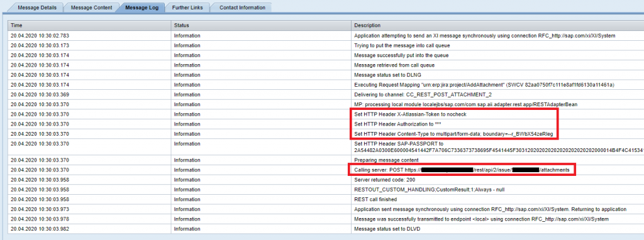
Task: Select 'Delivering to channel: CC_REST_POST_ATTACHMENT_2' row
Action: (x=326, y=94)
